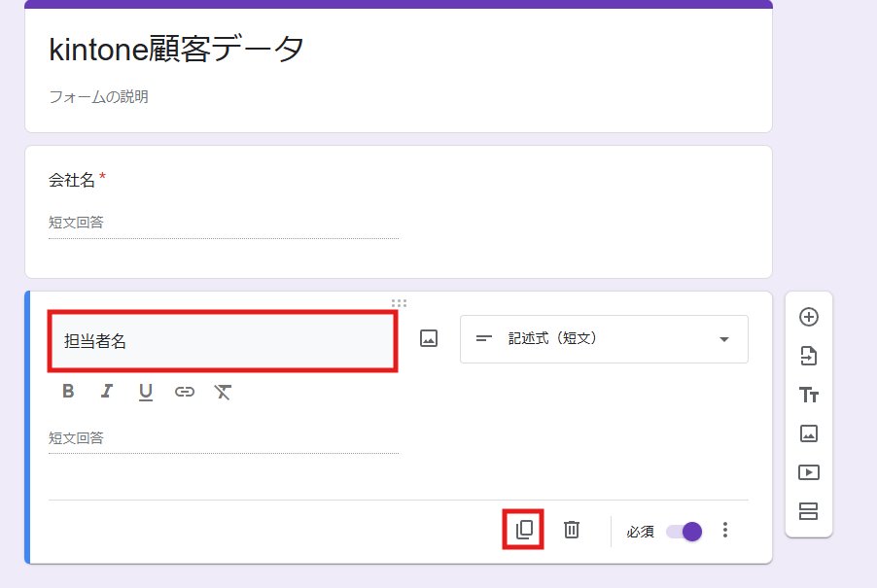Delete the 担当者名 question with trash icon
This screenshot has height=588, width=877.
click(571, 530)
